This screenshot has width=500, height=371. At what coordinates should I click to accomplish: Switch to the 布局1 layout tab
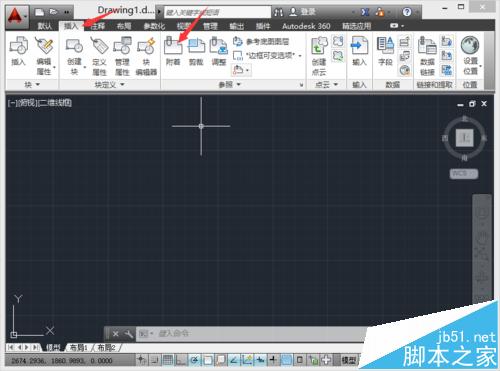pos(79,348)
